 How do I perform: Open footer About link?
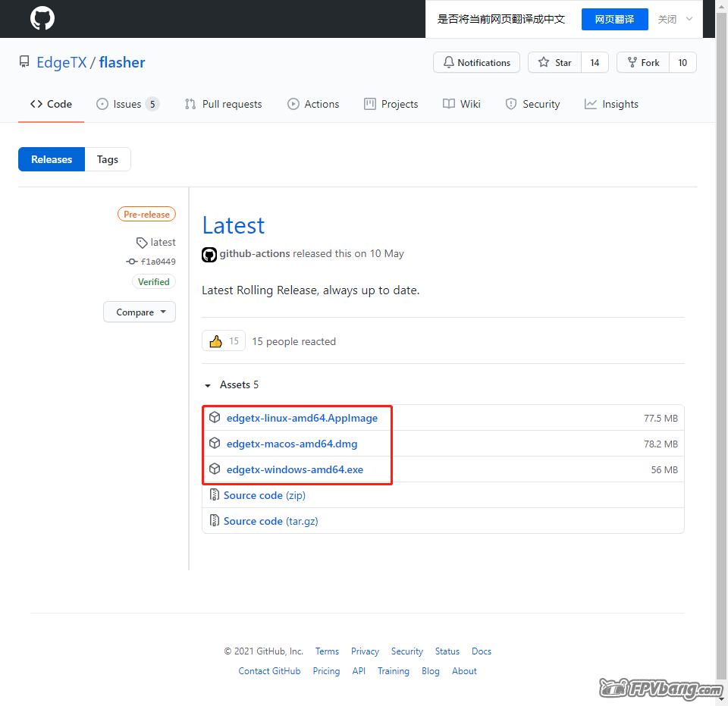[x=464, y=670]
